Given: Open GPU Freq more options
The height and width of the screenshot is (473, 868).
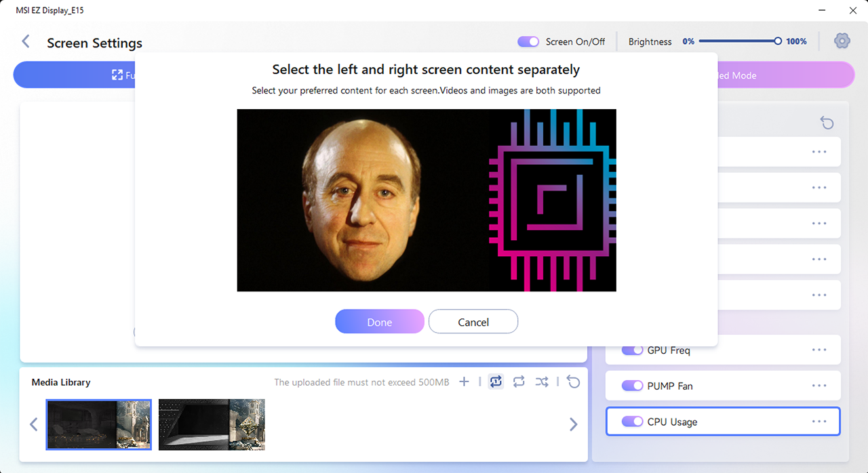Looking at the screenshot, I should (819, 350).
